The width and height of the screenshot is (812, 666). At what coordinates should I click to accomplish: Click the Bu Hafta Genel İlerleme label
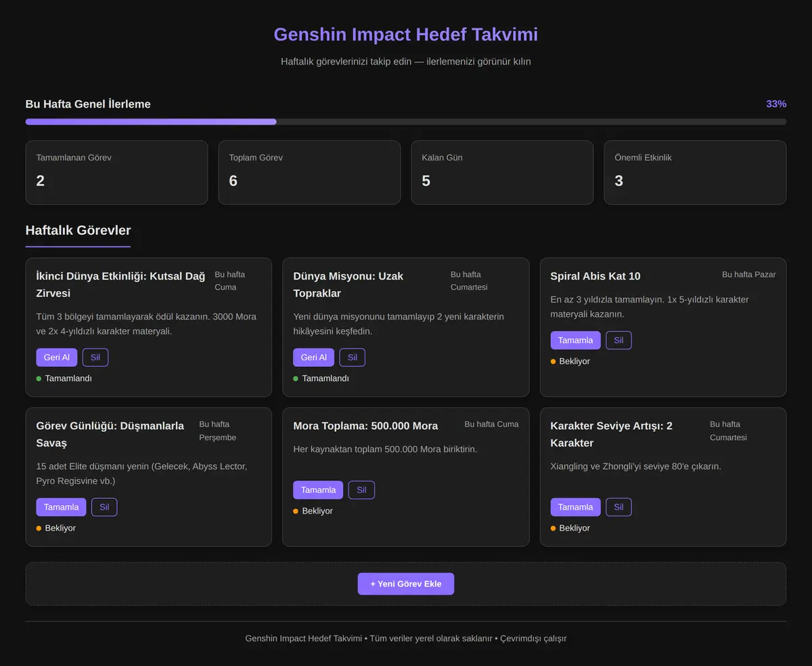click(88, 104)
